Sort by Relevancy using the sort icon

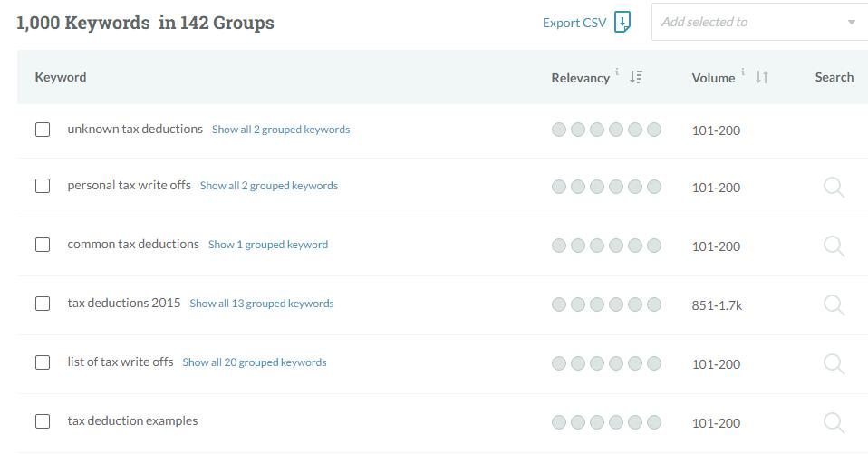(x=635, y=77)
